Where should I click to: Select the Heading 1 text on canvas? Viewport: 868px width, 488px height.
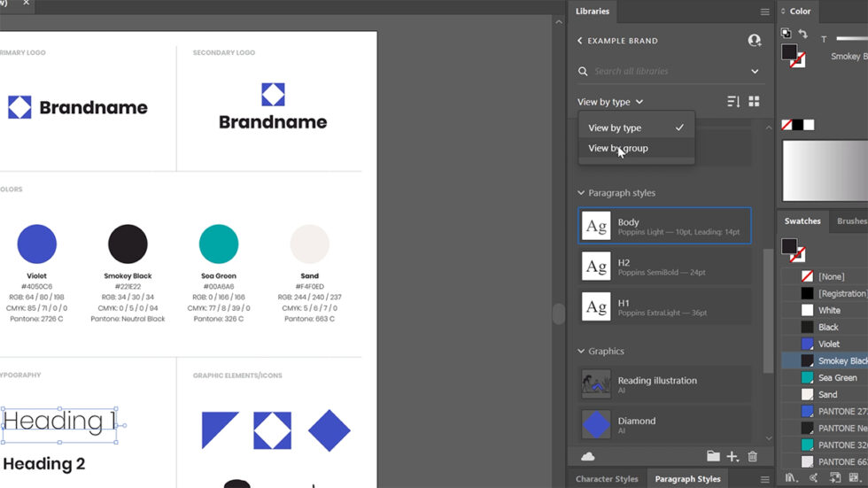click(x=59, y=421)
